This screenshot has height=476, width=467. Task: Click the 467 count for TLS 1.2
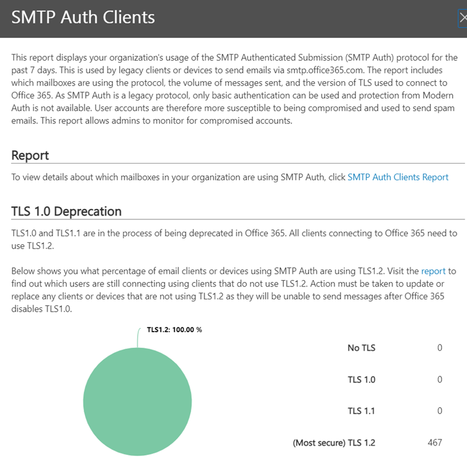click(x=435, y=443)
